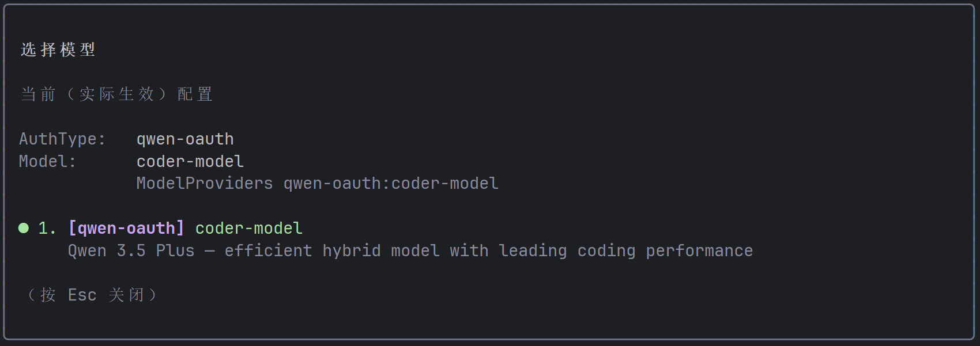The width and height of the screenshot is (980, 346).
Task: Click the qwen-oauth AuthType value
Action: [x=185, y=139]
